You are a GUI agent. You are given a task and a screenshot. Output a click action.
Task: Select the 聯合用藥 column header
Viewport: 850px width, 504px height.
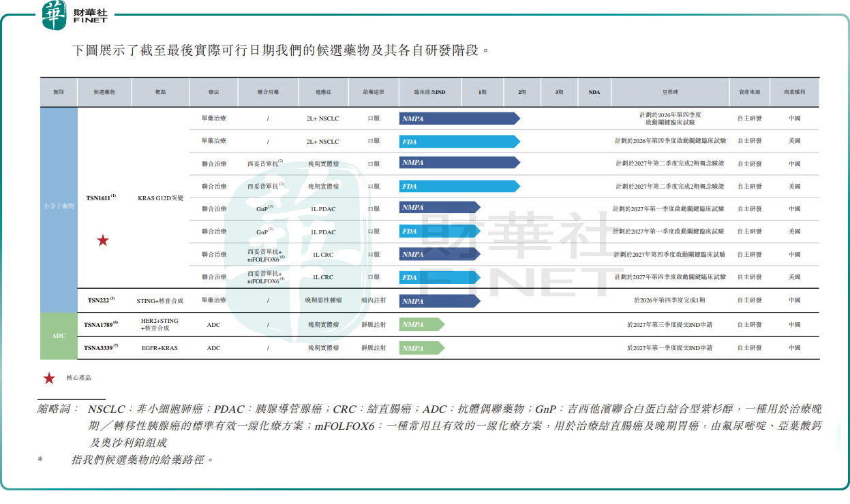[268, 92]
